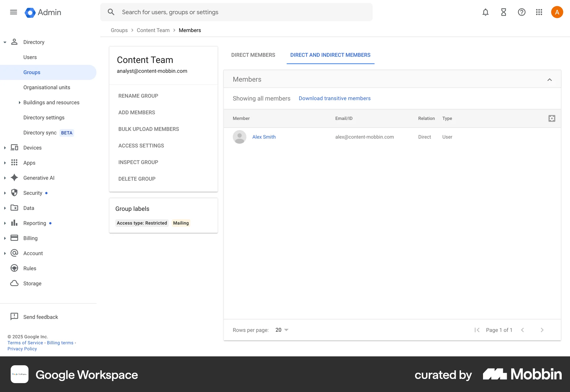This screenshot has height=392, width=570.
Task: Select the Security shield sidebar icon
Action: (14, 193)
